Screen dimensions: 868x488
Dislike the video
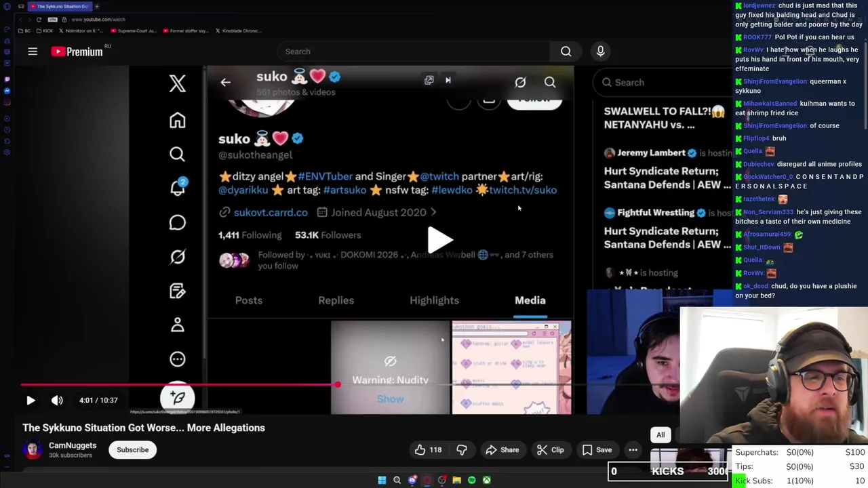[462, 450]
